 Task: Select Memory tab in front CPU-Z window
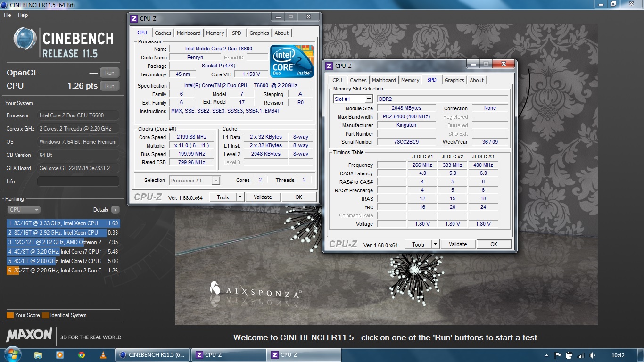tap(410, 80)
